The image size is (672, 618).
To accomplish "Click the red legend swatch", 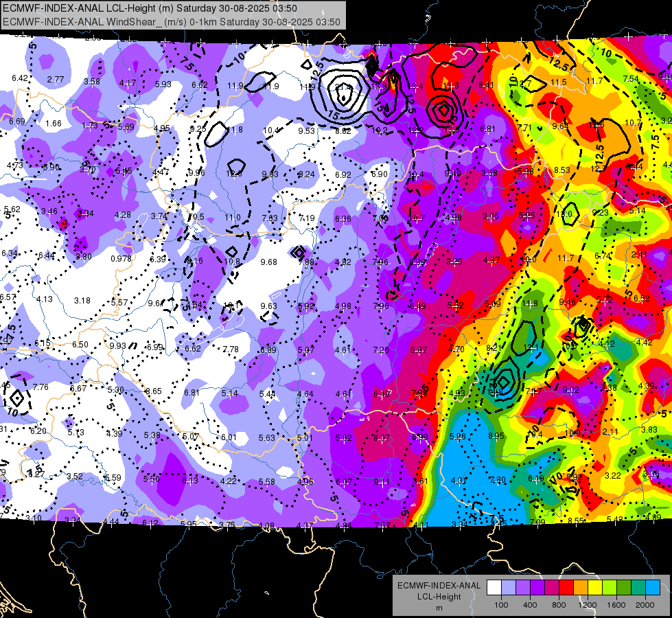I will tap(566, 588).
